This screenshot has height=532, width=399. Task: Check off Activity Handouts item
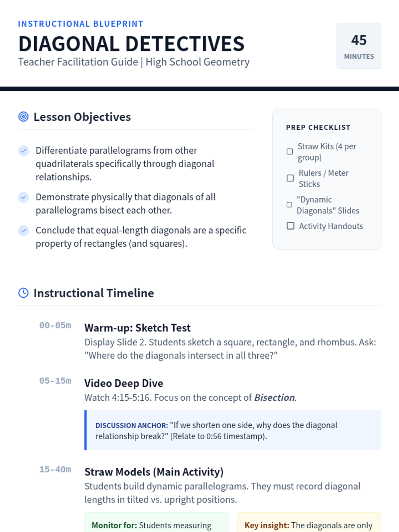[x=291, y=226]
